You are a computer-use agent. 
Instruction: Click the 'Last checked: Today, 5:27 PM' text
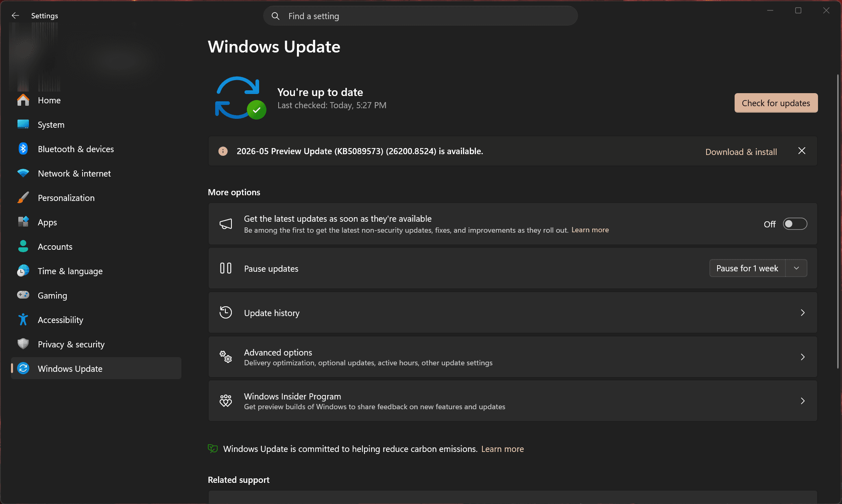coord(332,105)
